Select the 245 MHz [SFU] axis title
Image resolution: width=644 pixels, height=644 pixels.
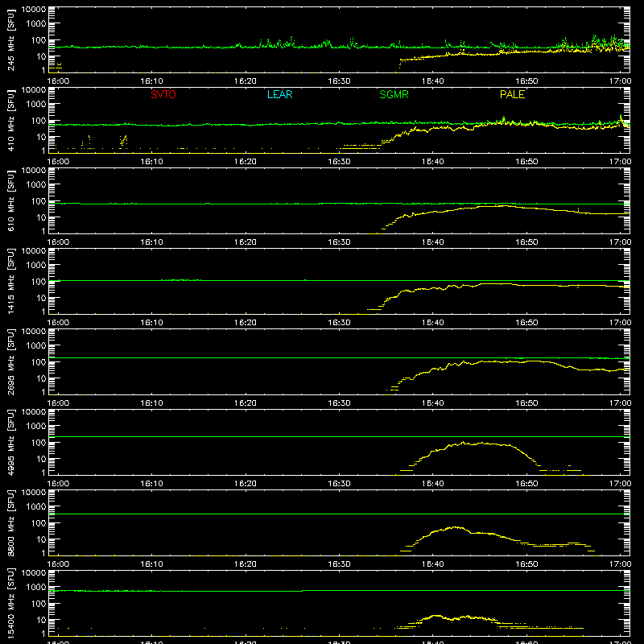pos(11,41)
